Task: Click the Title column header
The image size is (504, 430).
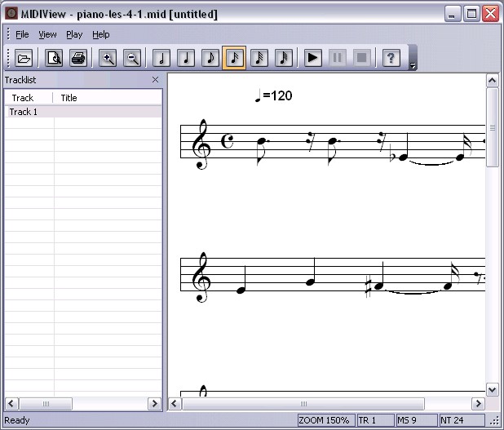Action: 107,98
